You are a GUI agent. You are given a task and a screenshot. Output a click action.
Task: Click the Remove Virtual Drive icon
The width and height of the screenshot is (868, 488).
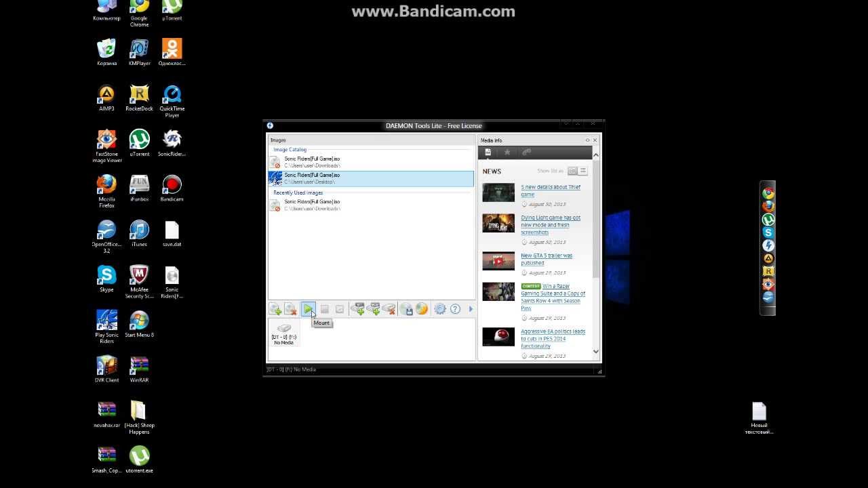[x=389, y=309]
